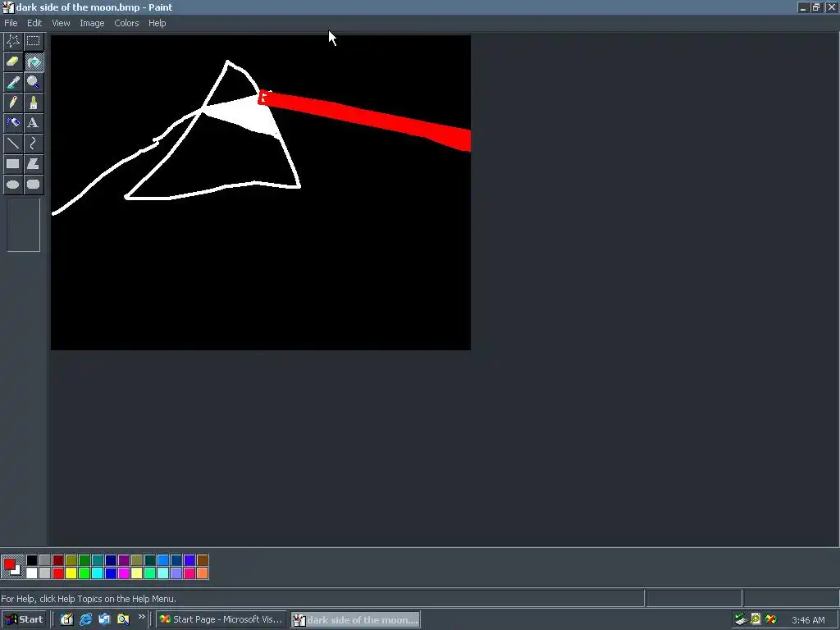840x630 pixels.
Task: Click the colorful X tray icon
Action: coord(771,619)
